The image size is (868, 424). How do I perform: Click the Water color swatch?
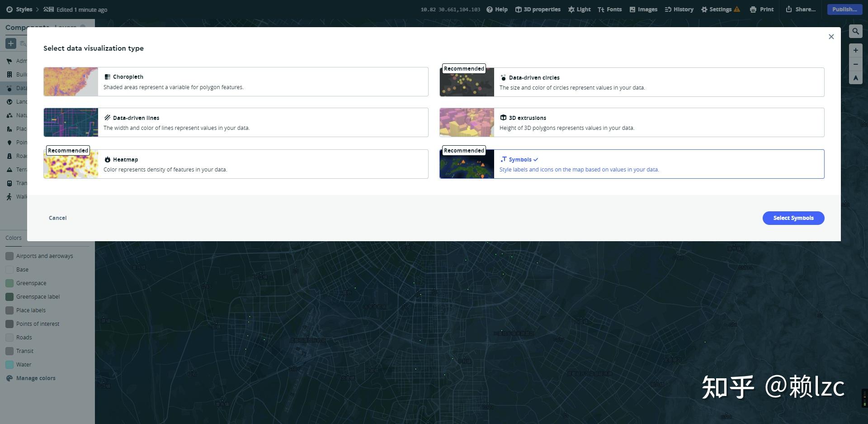[x=9, y=364]
